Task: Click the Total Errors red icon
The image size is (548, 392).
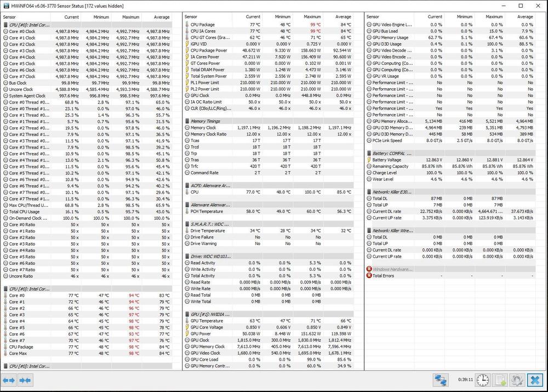Action: (x=369, y=276)
